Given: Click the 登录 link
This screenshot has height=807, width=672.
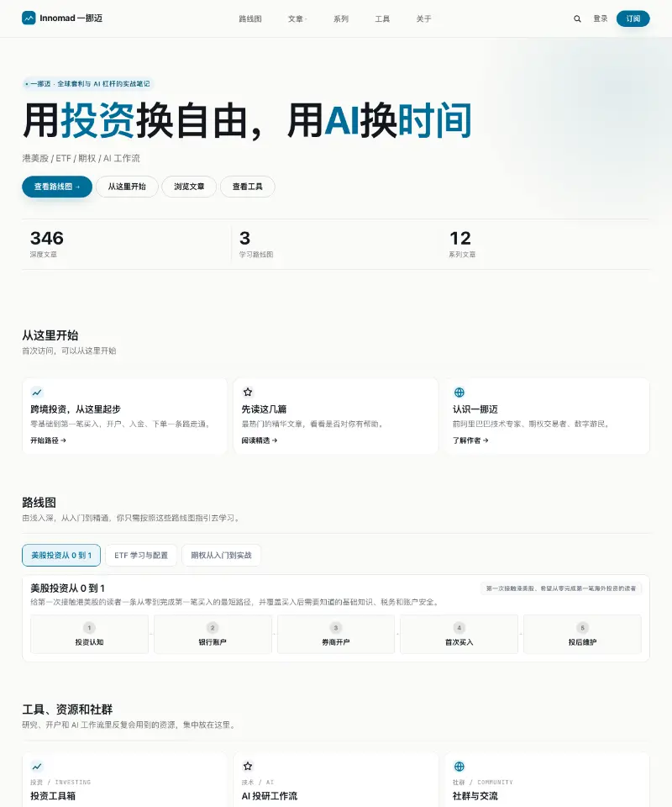Looking at the screenshot, I should click(x=601, y=18).
